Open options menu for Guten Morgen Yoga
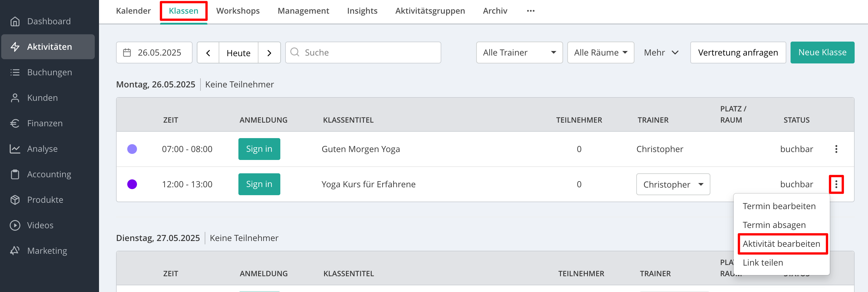Image resolution: width=868 pixels, height=292 pixels. 836,149
